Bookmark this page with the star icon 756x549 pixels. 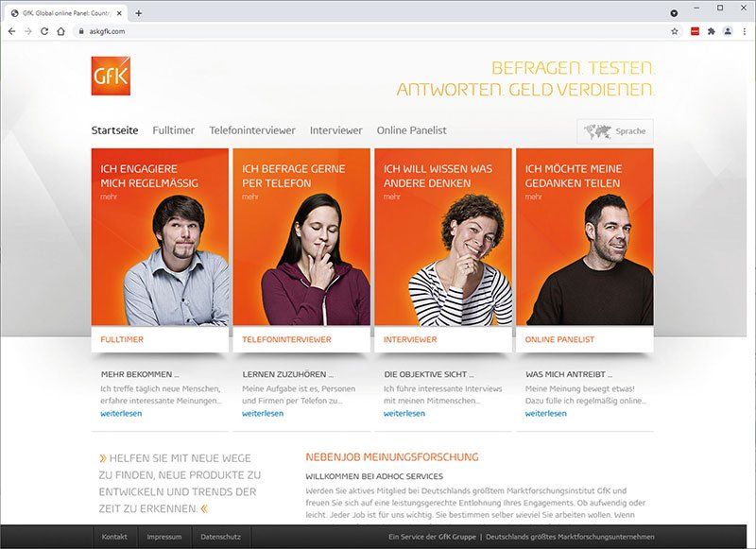tap(675, 31)
